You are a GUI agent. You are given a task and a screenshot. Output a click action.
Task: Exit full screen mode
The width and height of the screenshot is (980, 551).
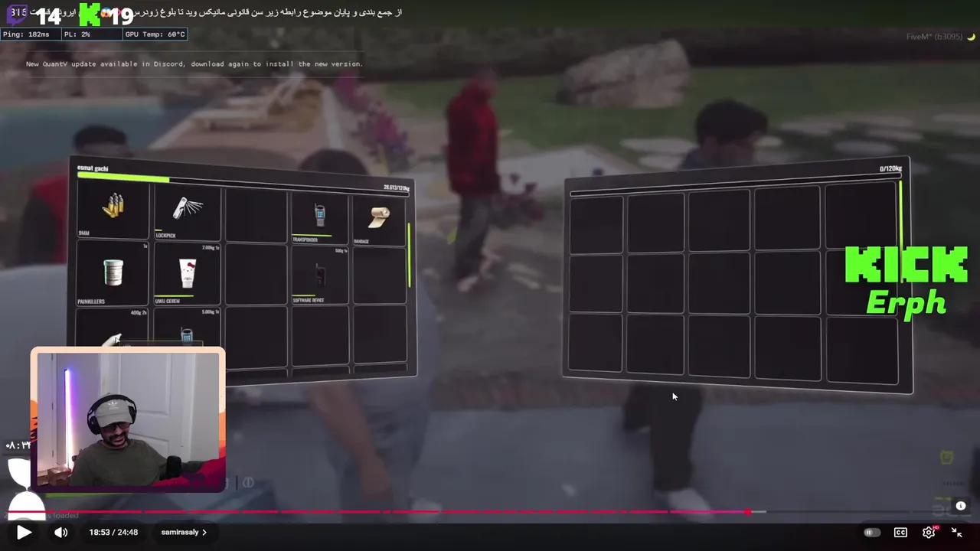(956, 533)
